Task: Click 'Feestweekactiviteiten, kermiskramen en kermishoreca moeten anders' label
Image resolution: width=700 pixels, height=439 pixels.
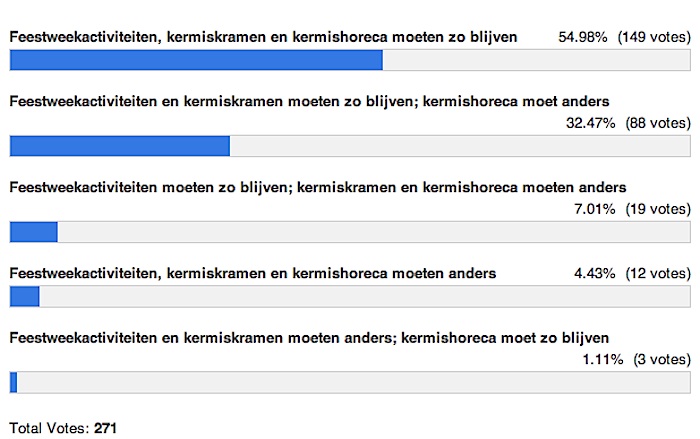Action: (x=252, y=273)
